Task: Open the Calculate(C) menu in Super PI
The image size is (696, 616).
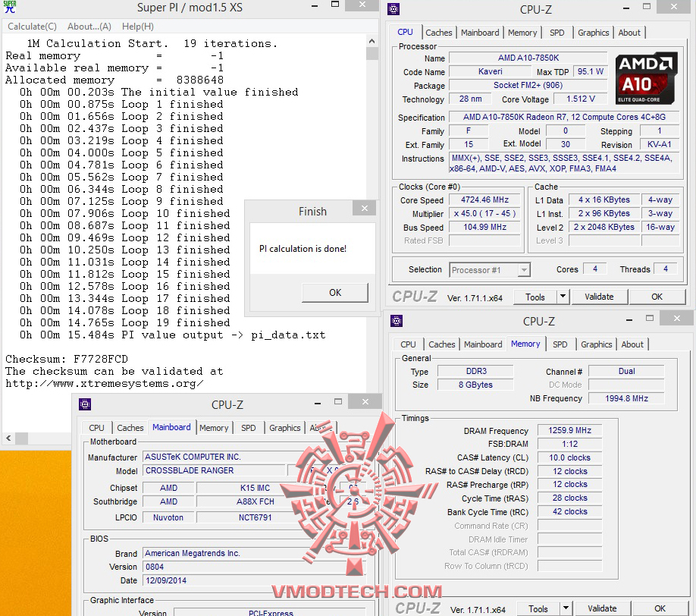Action: [x=33, y=27]
